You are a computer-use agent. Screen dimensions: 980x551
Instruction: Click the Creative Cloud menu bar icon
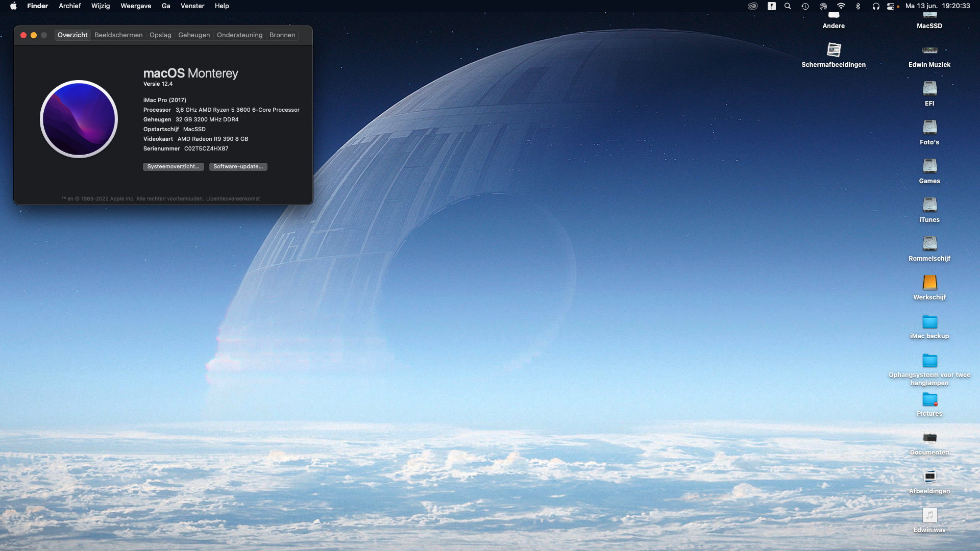(752, 6)
